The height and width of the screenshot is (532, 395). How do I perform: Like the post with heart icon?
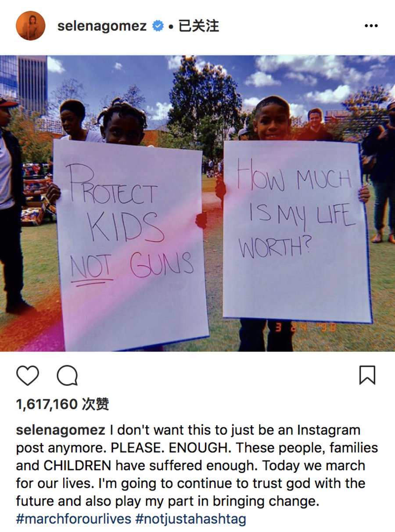coord(28,375)
